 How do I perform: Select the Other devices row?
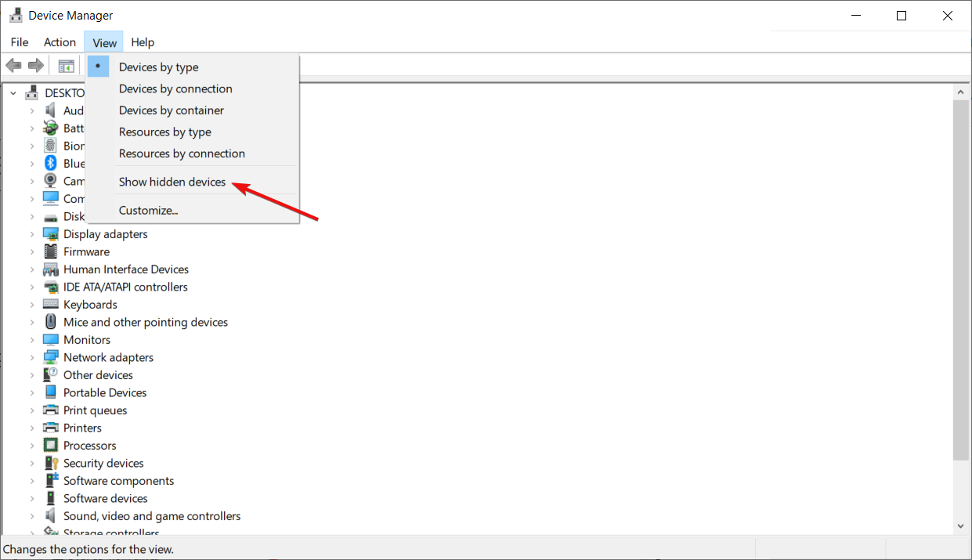(98, 375)
